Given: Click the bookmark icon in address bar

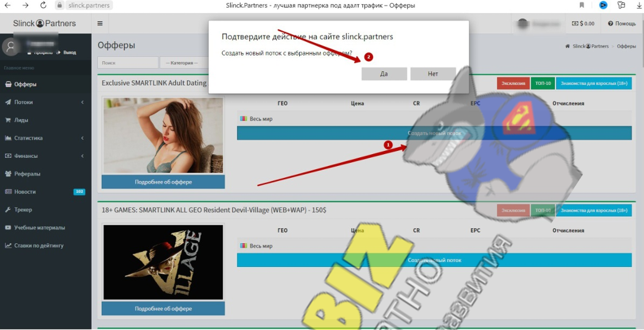Looking at the screenshot, I should coord(582,6).
